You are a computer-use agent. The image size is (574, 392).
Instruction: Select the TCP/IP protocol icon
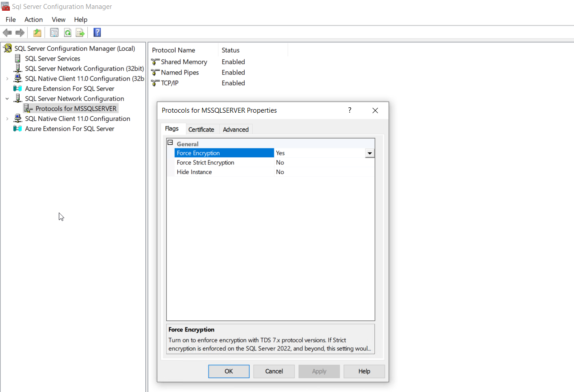point(155,83)
